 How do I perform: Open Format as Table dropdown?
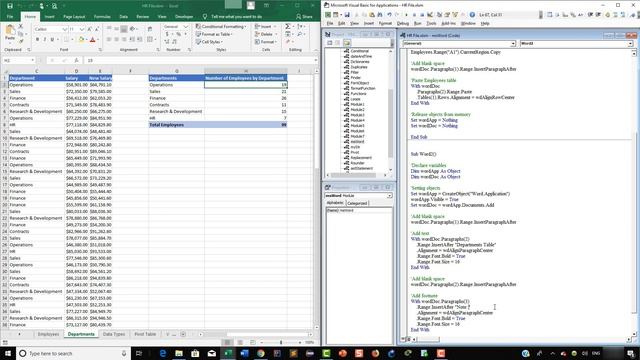[x=214, y=34]
